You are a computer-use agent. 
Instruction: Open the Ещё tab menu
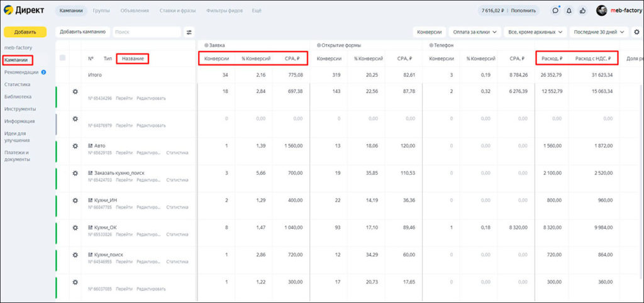(257, 11)
